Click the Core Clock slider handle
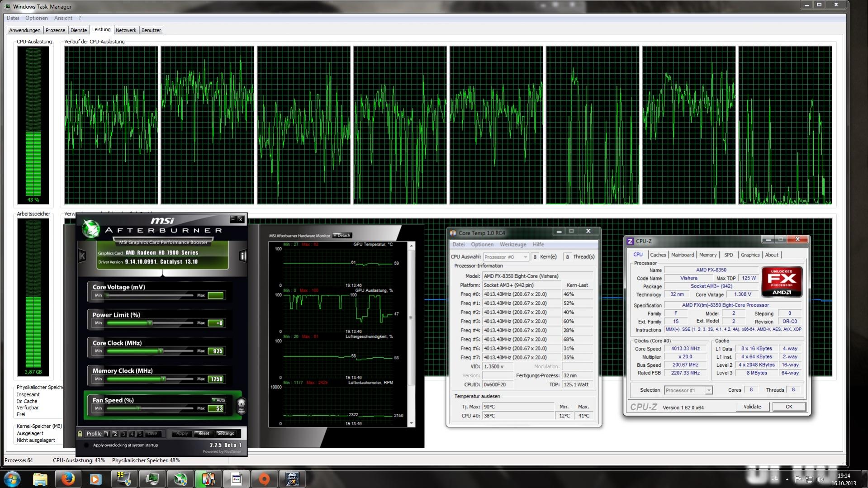This screenshot has width=868, height=488. click(161, 351)
